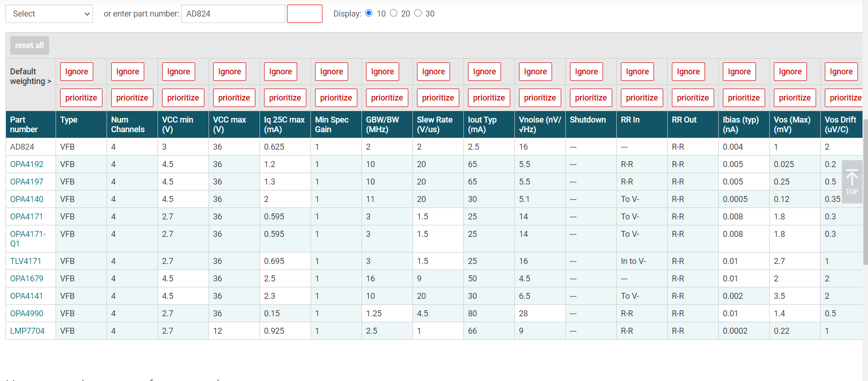Open the OPA4140 part link

pos(27,199)
